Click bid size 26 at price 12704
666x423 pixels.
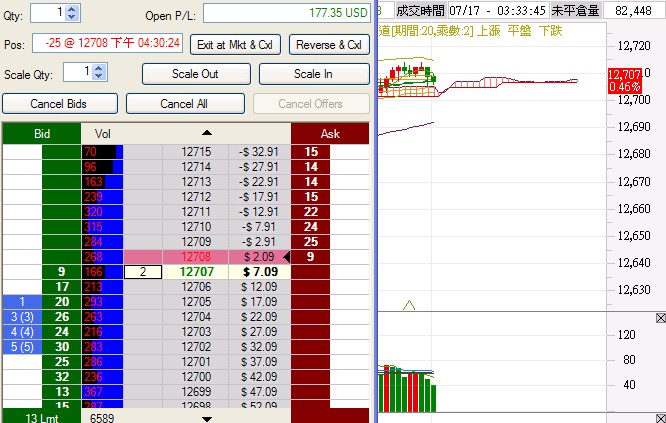[x=62, y=317]
